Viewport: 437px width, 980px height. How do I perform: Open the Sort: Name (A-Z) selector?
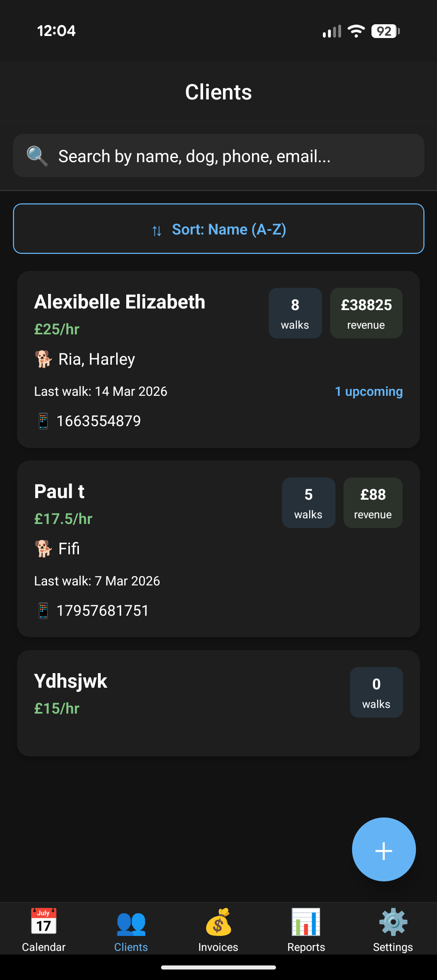218,229
